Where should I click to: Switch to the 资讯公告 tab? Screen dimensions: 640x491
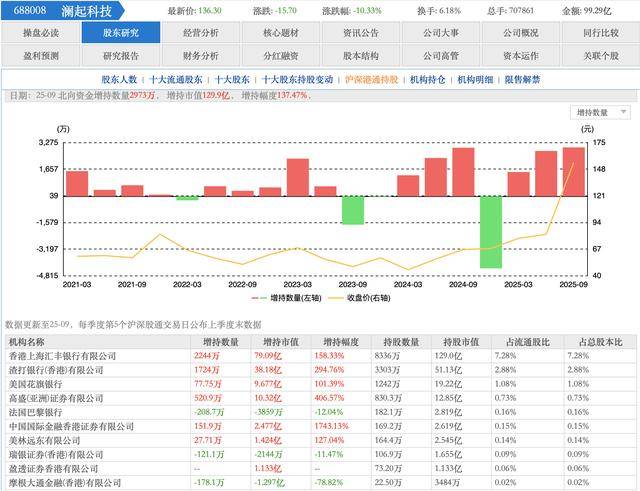[x=361, y=33]
